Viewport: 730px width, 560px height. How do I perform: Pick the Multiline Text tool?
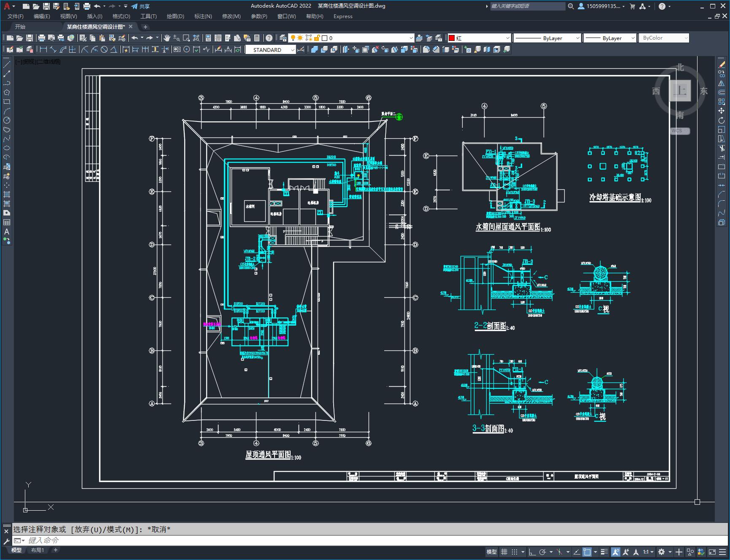[7, 232]
